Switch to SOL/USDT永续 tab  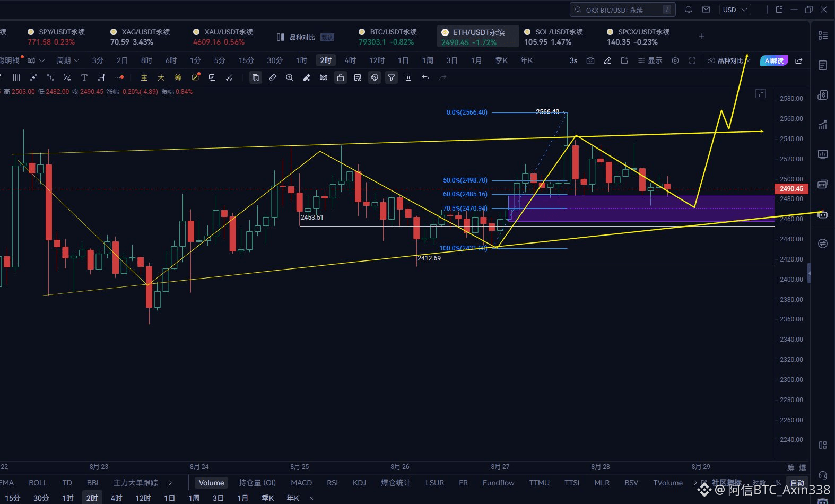(553, 37)
